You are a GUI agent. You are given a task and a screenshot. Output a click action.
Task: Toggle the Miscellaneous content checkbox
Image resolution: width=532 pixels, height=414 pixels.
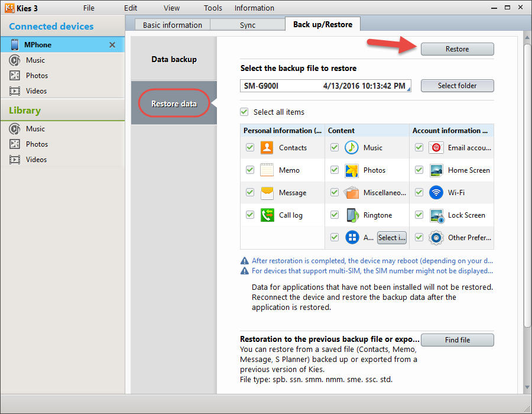tap(335, 192)
